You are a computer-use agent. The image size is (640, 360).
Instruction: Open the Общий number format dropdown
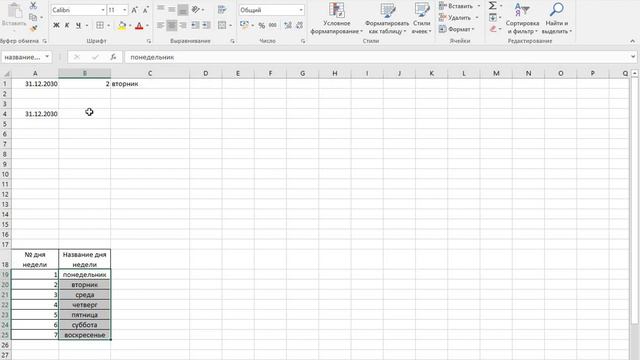[x=301, y=10]
